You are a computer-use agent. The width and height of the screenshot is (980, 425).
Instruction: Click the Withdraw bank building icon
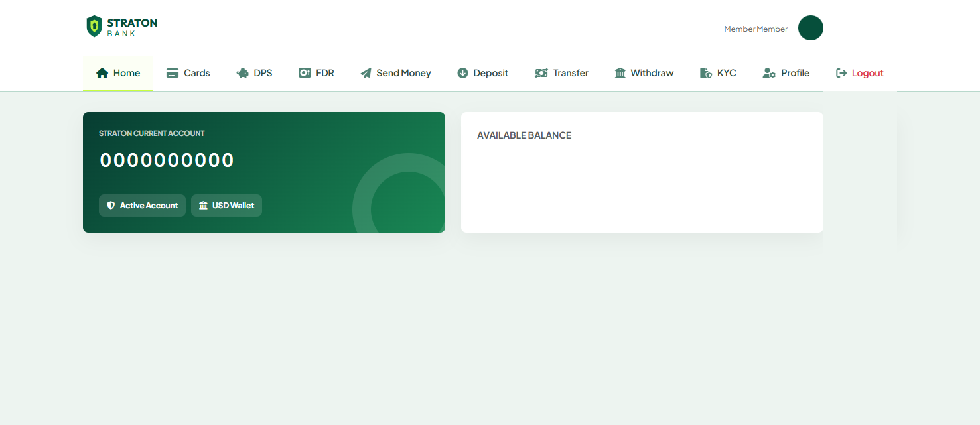coord(620,73)
